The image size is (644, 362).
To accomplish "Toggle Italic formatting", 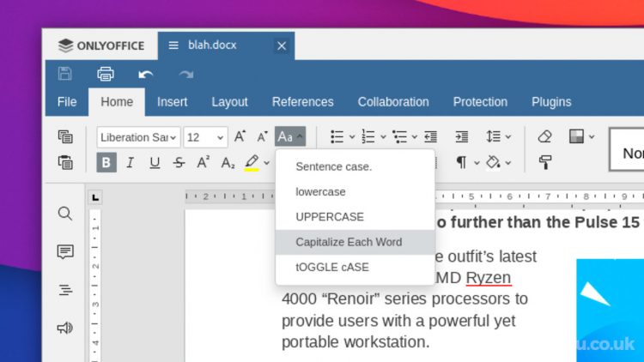I will pyautogui.click(x=131, y=162).
